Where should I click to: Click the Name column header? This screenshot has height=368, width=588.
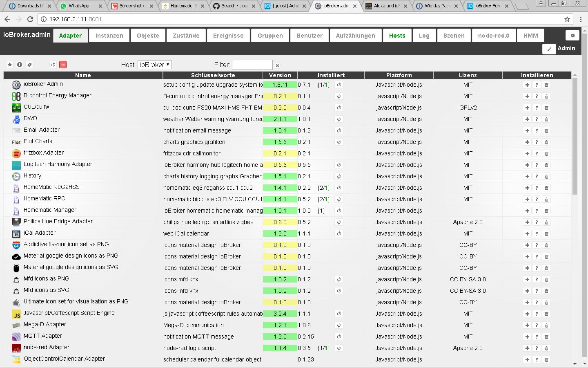(83, 75)
